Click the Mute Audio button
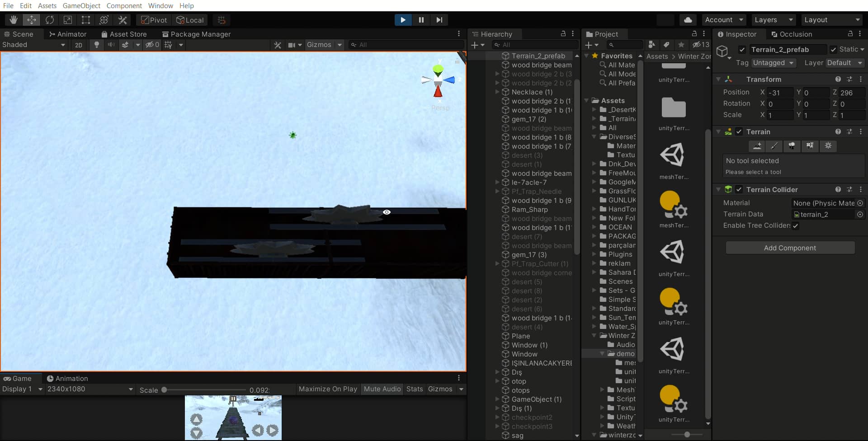Image resolution: width=868 pixels, height=441 pixels. tap(382, 389)
